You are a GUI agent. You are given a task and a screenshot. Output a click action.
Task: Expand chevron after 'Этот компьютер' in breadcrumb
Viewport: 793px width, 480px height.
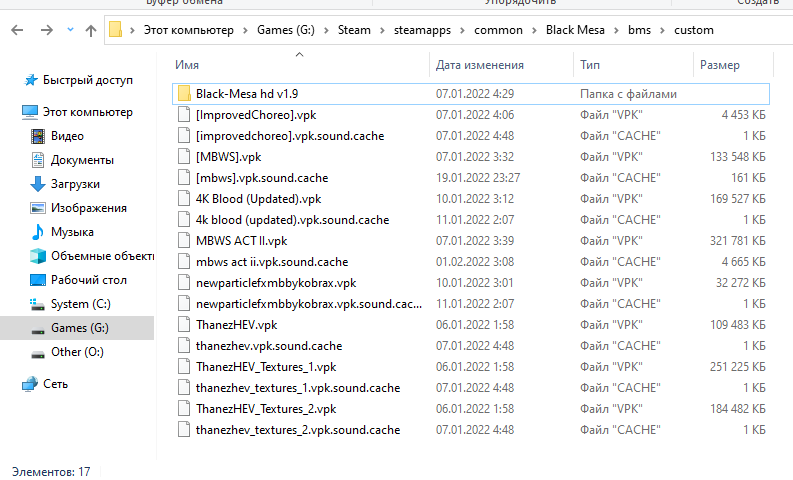coord(245,30)
